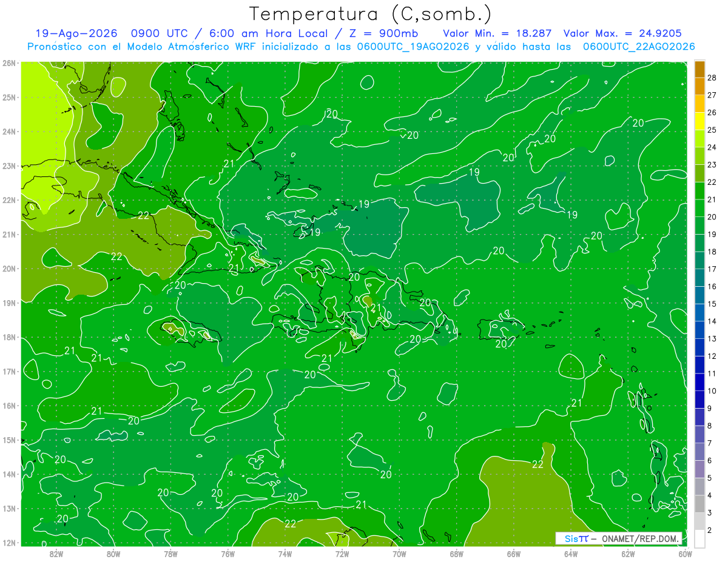Click the "Valor Min. = 18.287" readout
Screen dimensions: 728x562
[497, 33]
